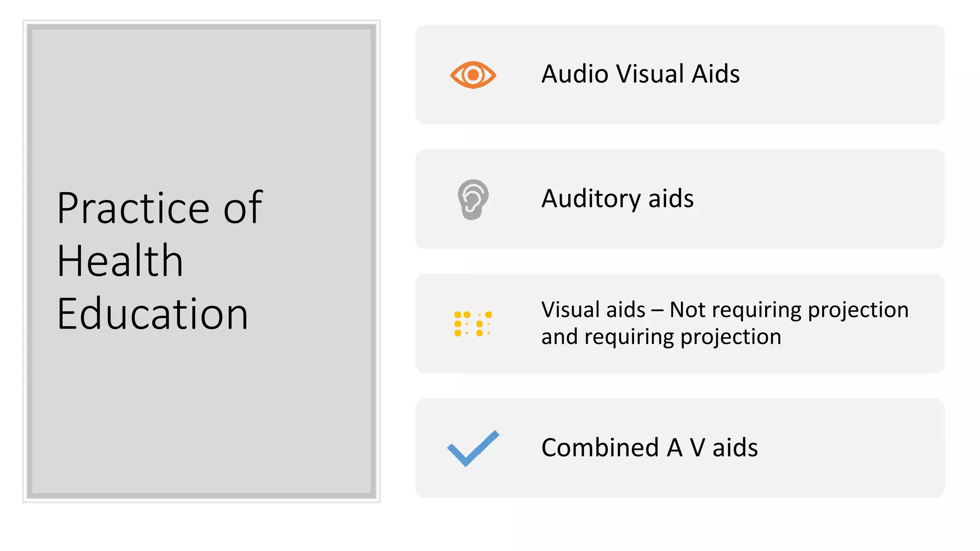Click the word "Audio" in the first card

575,75
